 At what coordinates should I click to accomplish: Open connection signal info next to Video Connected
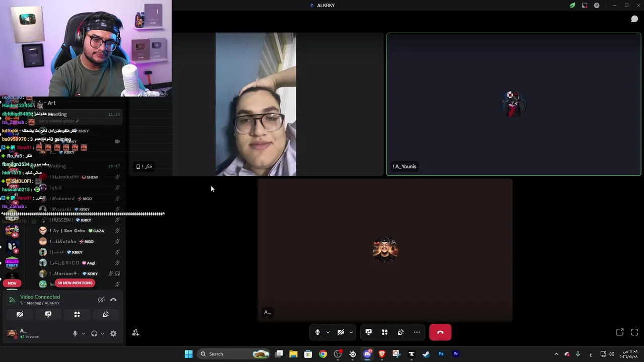pyautogui.click(x=12, y=300)
